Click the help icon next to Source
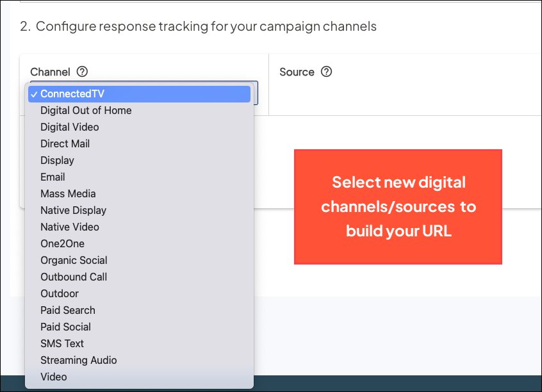 326,72
